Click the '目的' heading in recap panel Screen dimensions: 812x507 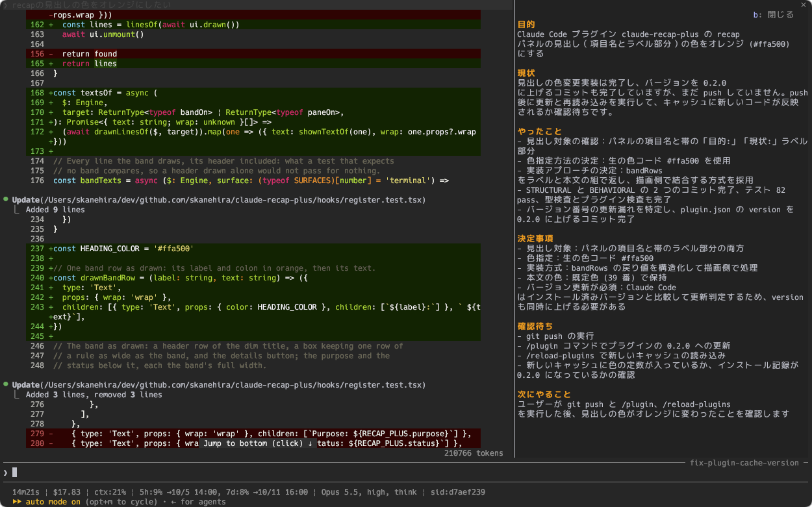click(x=526, y=25)
